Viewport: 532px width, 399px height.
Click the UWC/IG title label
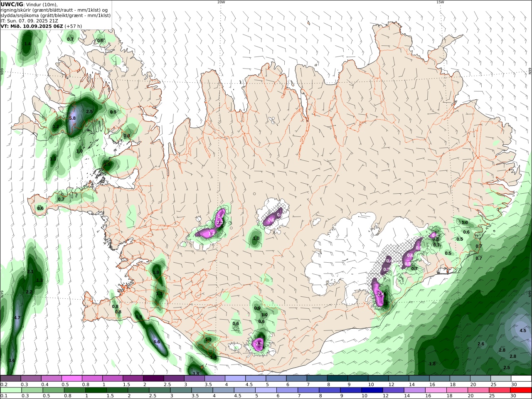pos(12,4)
